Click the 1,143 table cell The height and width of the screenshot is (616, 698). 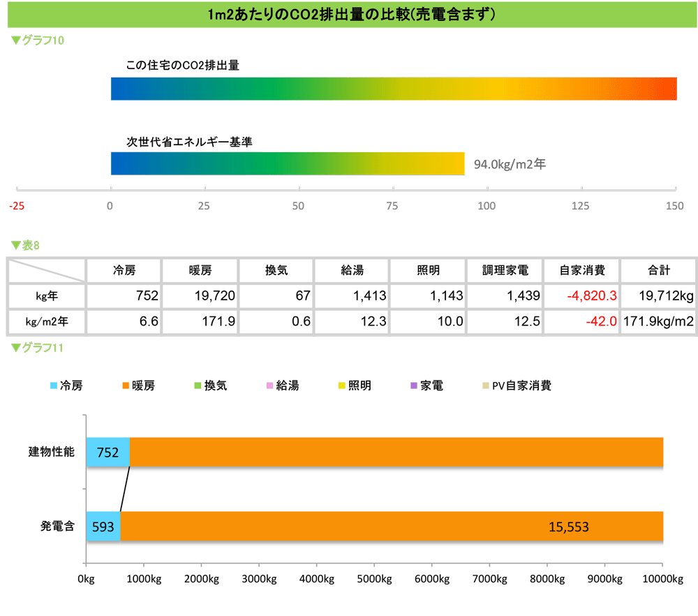[x=429, y=295]
